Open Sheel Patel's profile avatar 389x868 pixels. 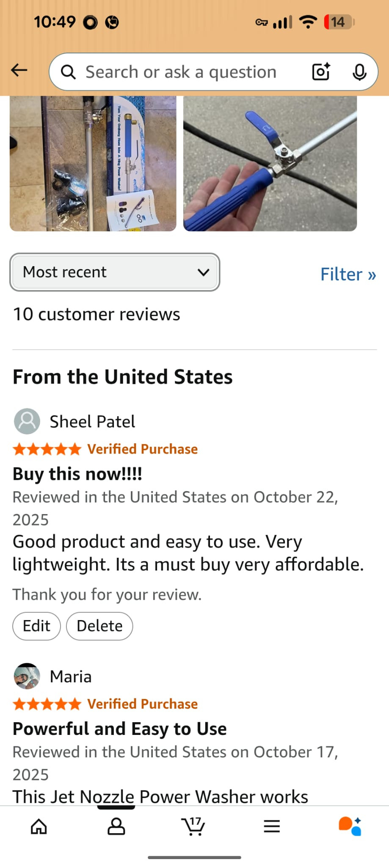(27, 421)
